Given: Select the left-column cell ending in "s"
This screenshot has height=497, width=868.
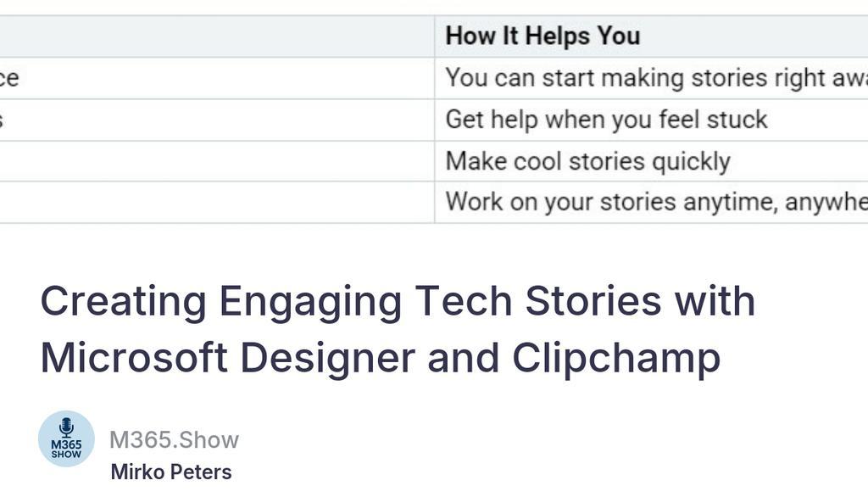Looking at the screenshot, I should (212, 120).
